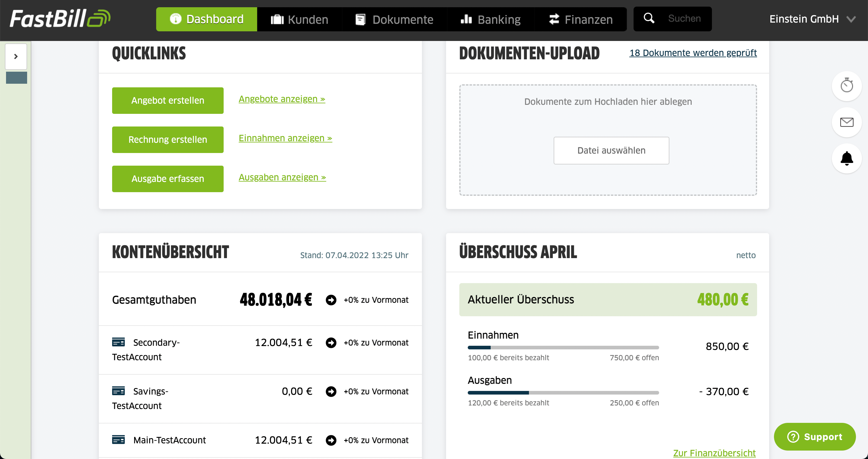Open the Kunden menu
This screenshot has height=459, width=868.
tap(299, 20)
